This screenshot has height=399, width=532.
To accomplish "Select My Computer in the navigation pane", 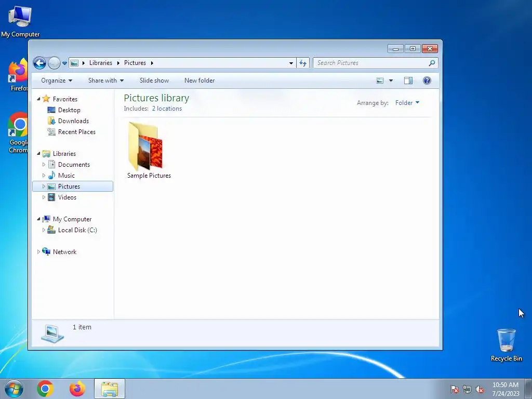I will click(x=72, y=219).
